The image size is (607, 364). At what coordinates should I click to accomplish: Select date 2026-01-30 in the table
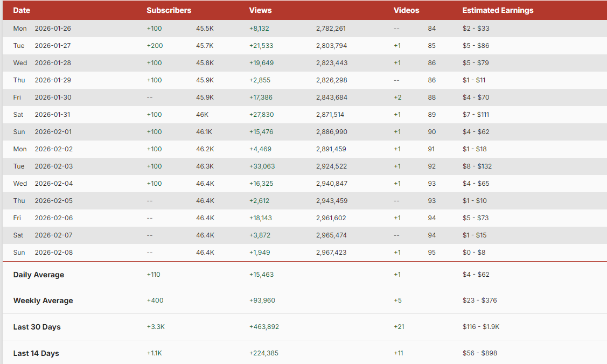click(x=53, y=97)
